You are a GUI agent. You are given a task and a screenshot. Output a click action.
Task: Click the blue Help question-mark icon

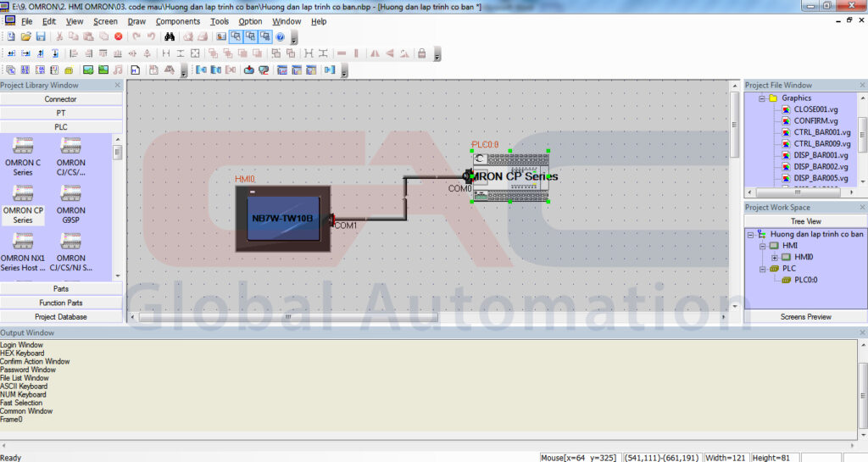tap(280, 37)
